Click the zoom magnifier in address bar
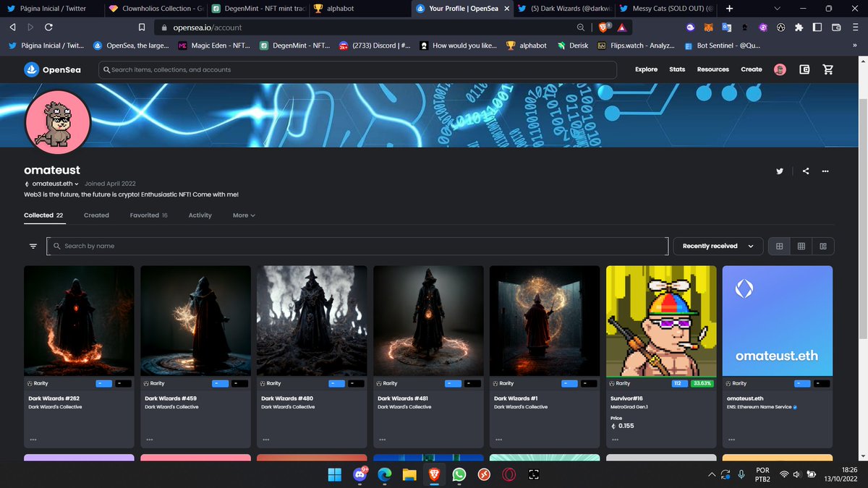Viewport: 868px width, 488px height. pos(581,27)
